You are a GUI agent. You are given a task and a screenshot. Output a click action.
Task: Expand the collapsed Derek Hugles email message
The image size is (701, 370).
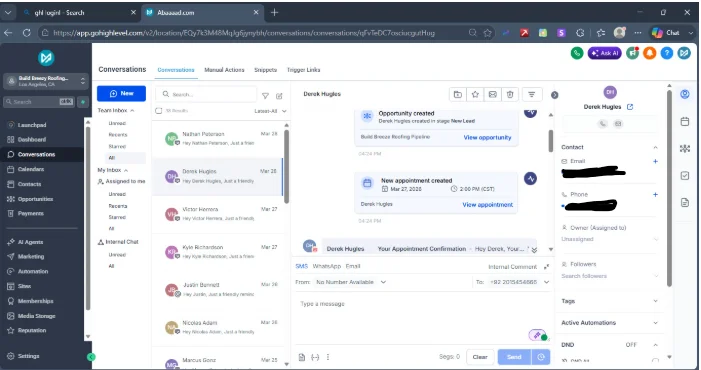534,249
